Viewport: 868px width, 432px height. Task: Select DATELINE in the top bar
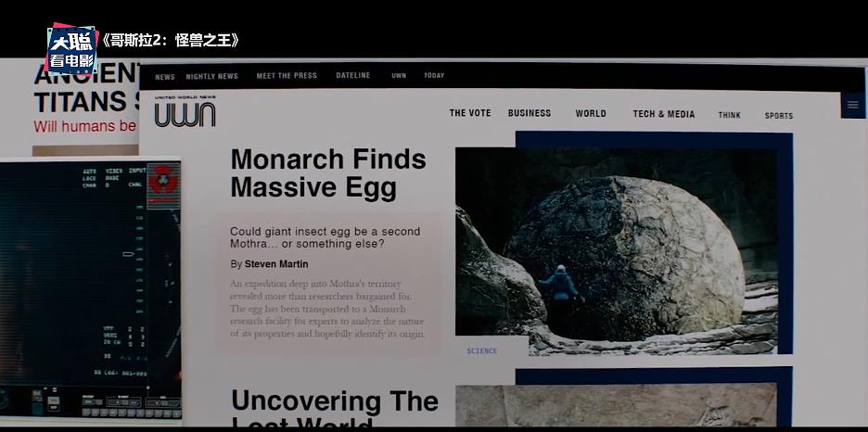(x=353, y=75)
